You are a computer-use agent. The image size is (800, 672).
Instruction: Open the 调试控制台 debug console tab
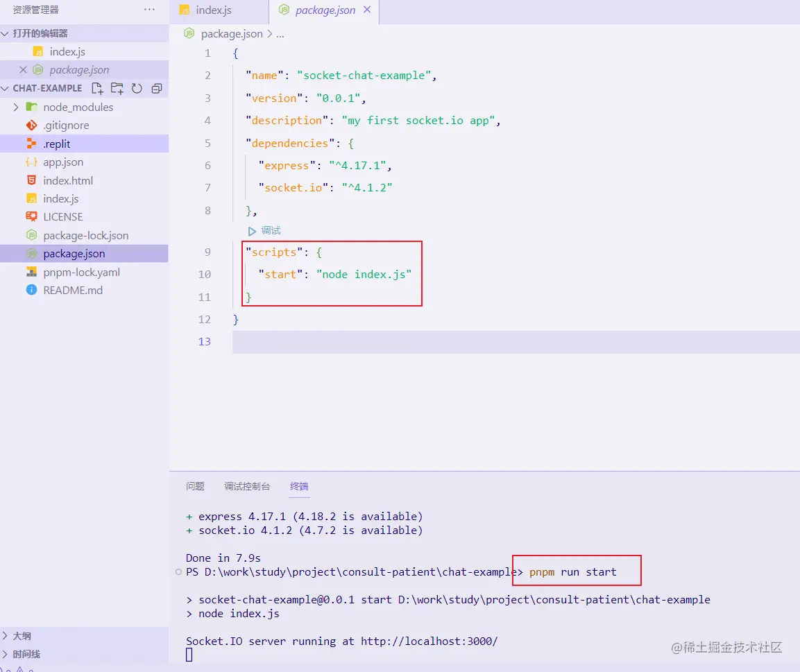point(247,486)
